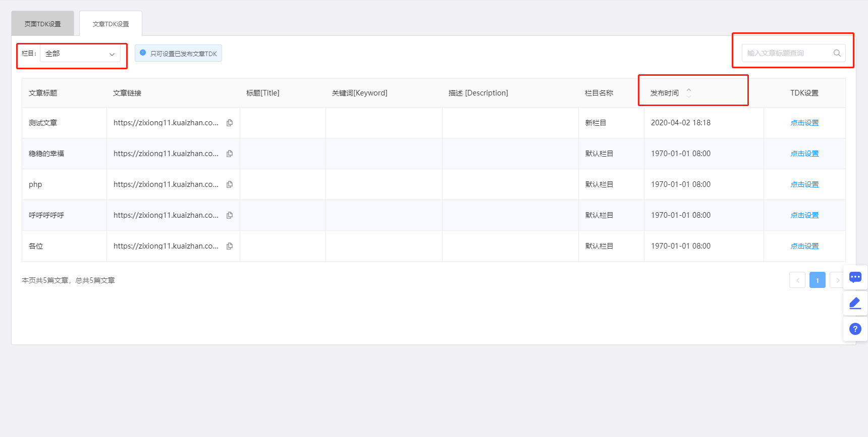Screen dimensions: 868x437
Task: Copy link for 测试文章 article
Action: pyautogui.click(x=230, y=123)
